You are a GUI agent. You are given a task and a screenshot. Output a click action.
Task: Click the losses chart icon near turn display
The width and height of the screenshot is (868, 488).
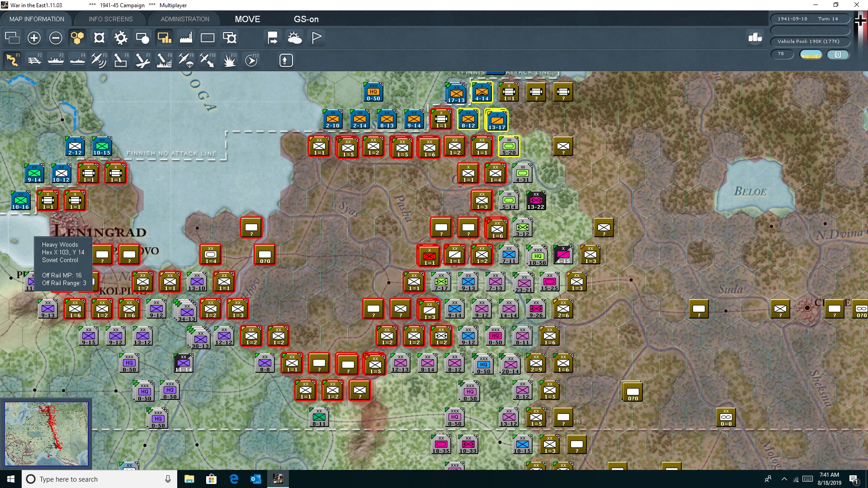coord(755,38)
